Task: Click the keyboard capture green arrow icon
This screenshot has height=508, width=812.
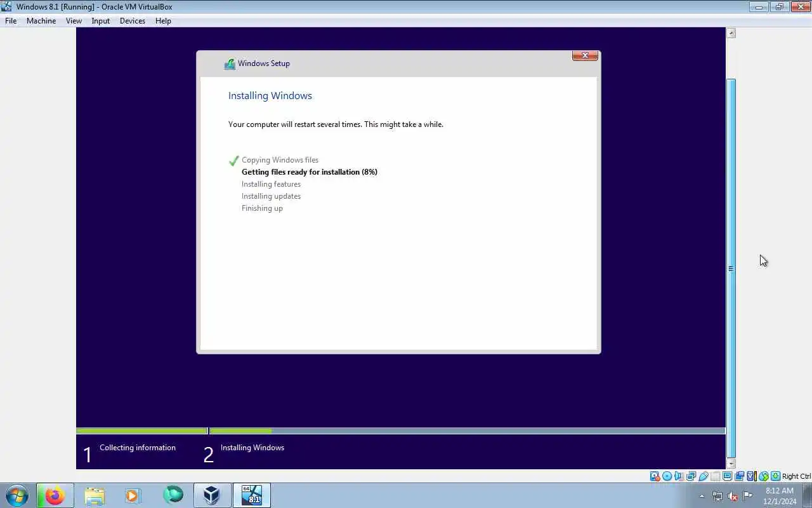Action: [x=775, y=476]
